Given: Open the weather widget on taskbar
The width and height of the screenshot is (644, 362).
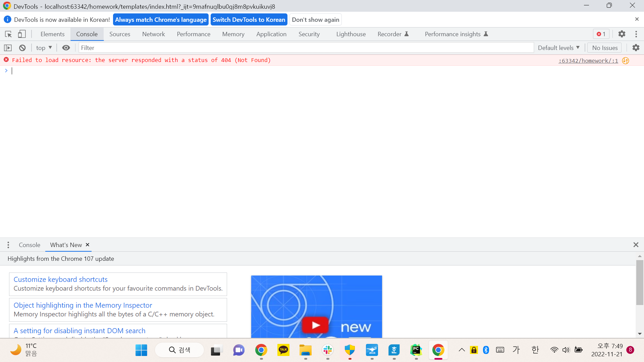Looking at the screenshot, I should (x=23, y=350).
